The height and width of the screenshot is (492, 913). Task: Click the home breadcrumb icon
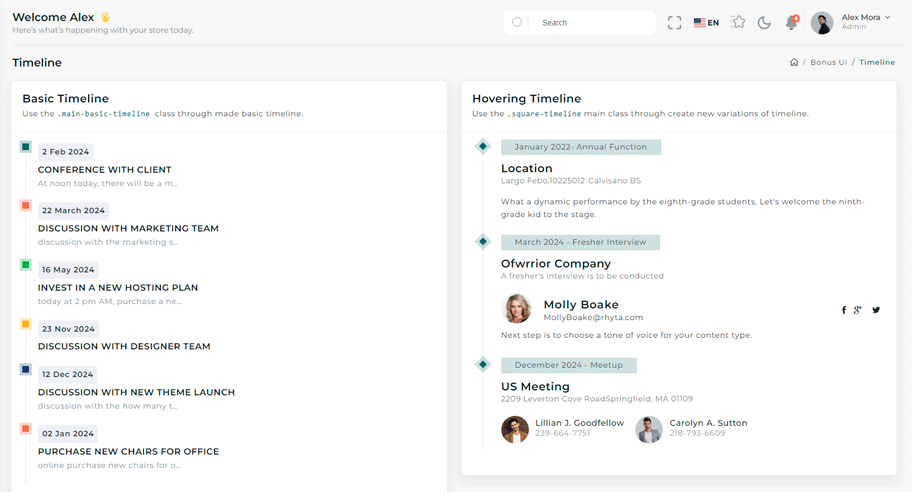click(x=794, y=62)
